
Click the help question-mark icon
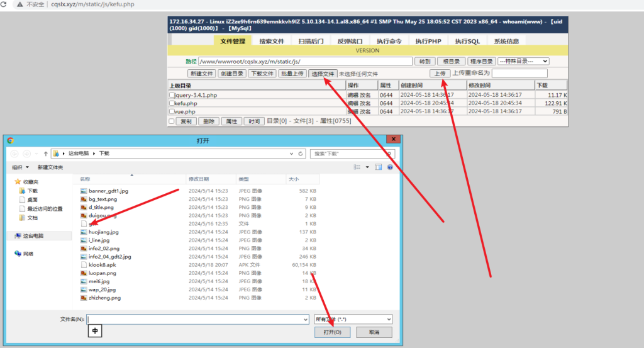[x=390, y=167]
